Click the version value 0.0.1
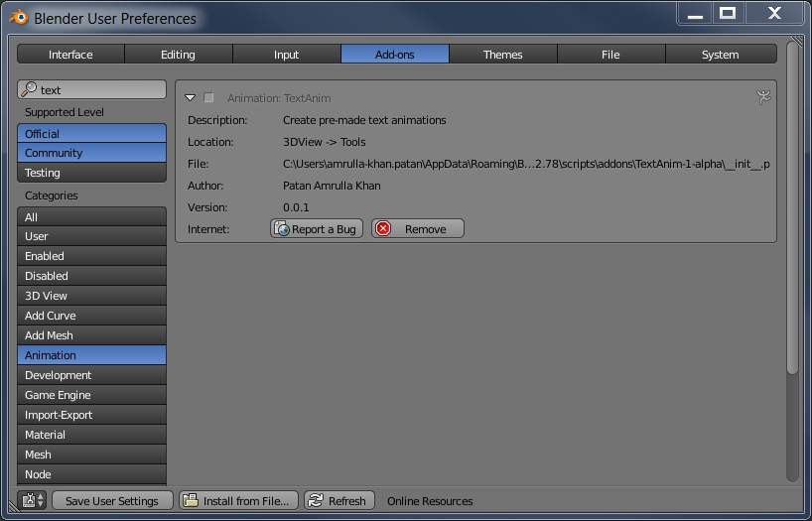Image resolution: width=812 pixels, height=521 pixels. [x=296, y=207]
